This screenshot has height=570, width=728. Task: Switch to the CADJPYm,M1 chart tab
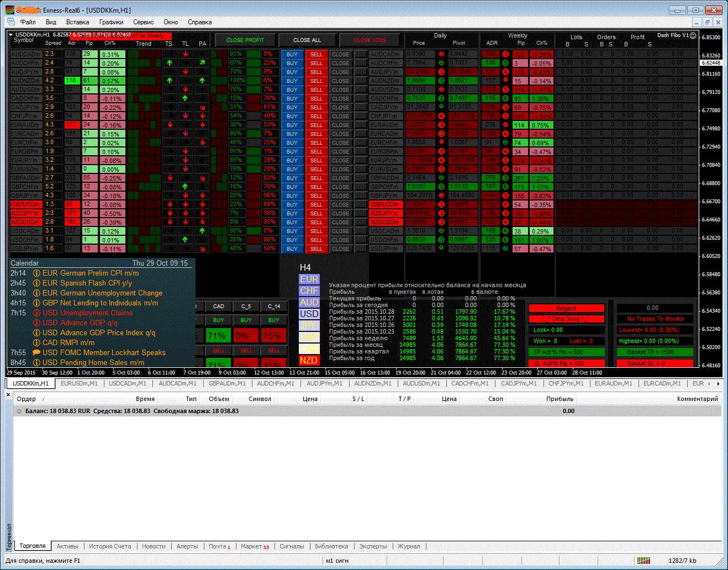519,383
